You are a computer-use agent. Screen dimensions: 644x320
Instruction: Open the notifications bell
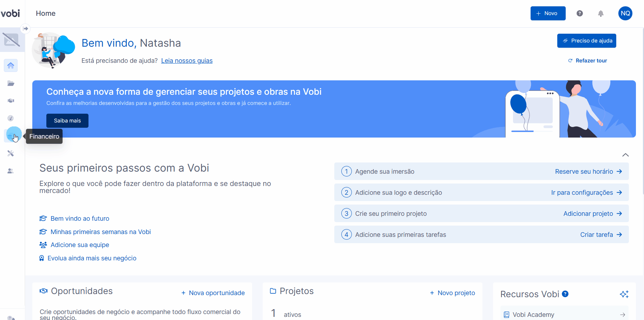pos(601,13)
